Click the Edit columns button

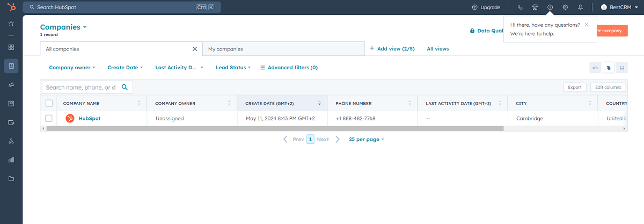tap(608, 87)
